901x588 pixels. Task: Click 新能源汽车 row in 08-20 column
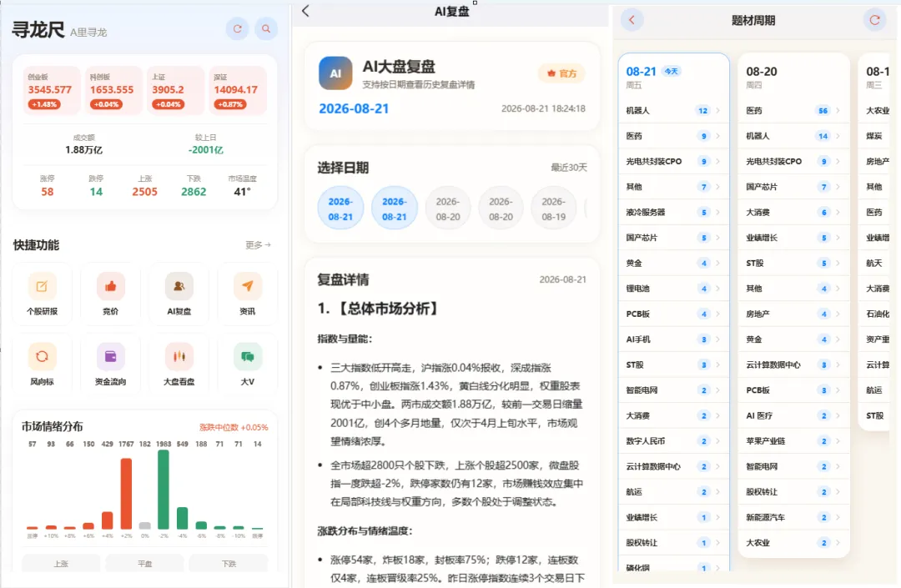[x=793, y=517]
